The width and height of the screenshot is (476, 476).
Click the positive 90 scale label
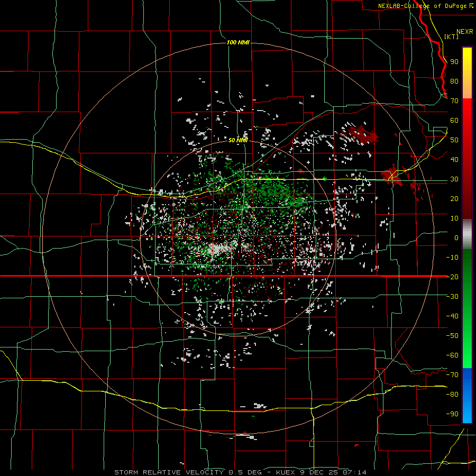454,62
